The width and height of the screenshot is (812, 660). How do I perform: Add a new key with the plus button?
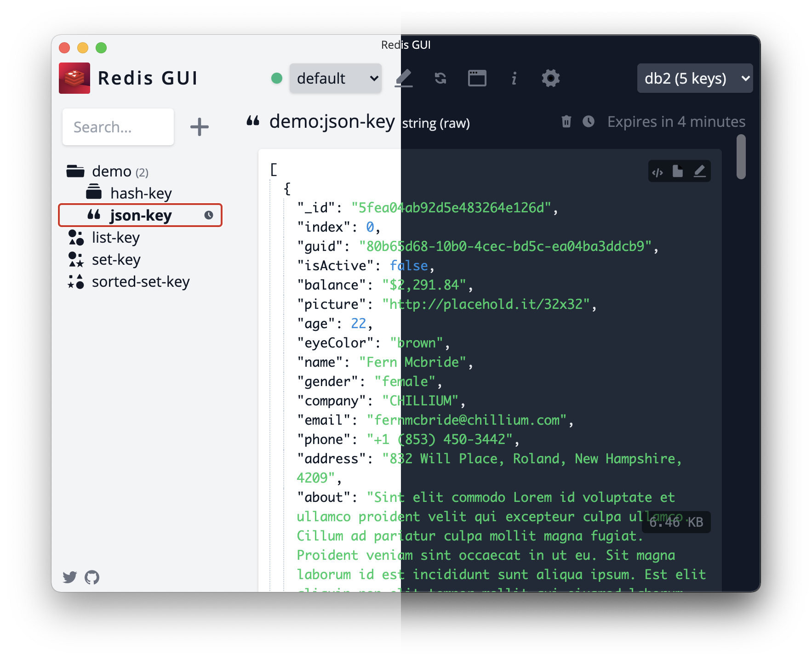click(x=199, y=126)
